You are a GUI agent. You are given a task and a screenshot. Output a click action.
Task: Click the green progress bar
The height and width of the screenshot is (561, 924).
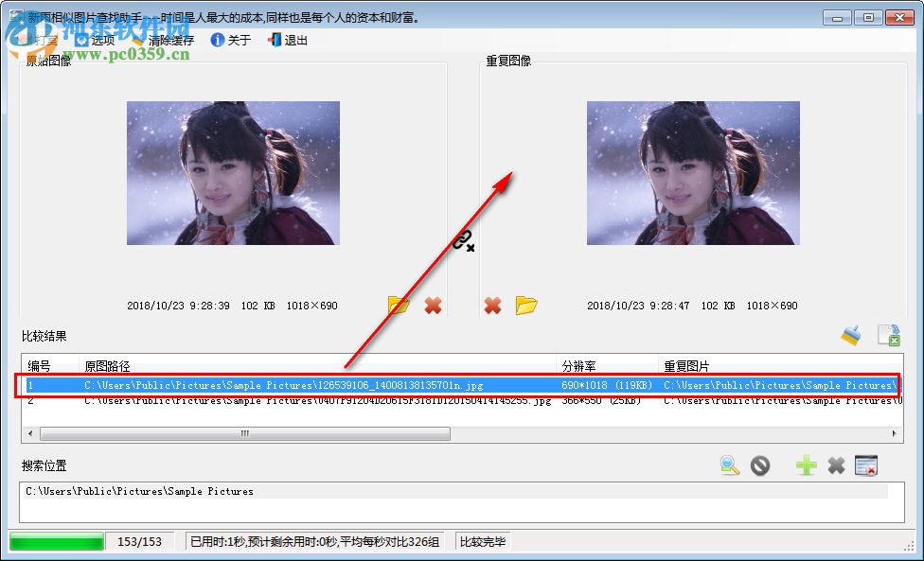tap(55, 540)
